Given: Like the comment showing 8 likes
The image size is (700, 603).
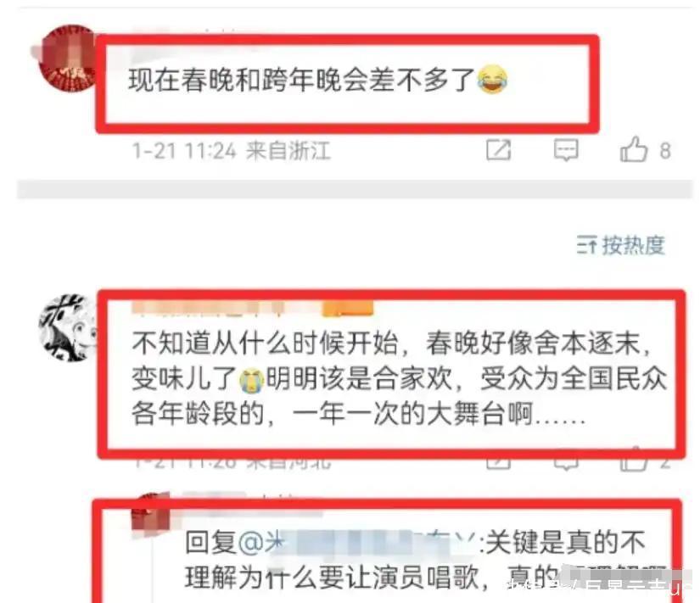Looking at the screenshot, I should coord(634,149).
